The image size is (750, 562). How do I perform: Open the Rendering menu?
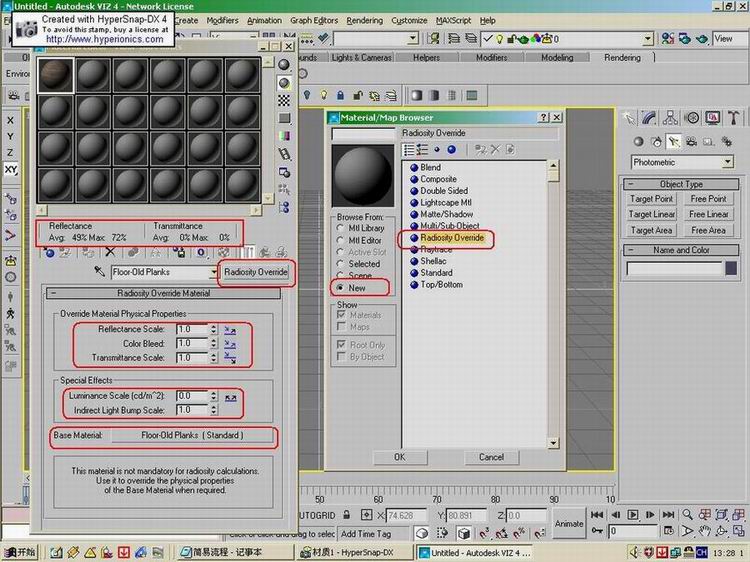(364, 21)
